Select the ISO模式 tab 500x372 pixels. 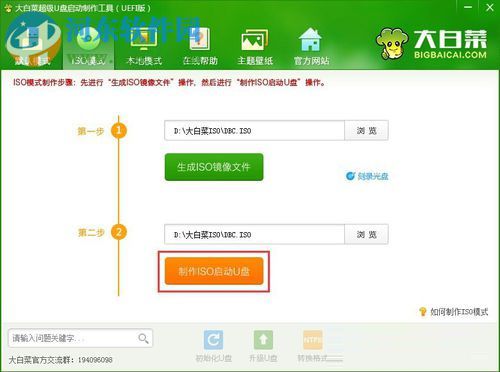click(88, 45)
